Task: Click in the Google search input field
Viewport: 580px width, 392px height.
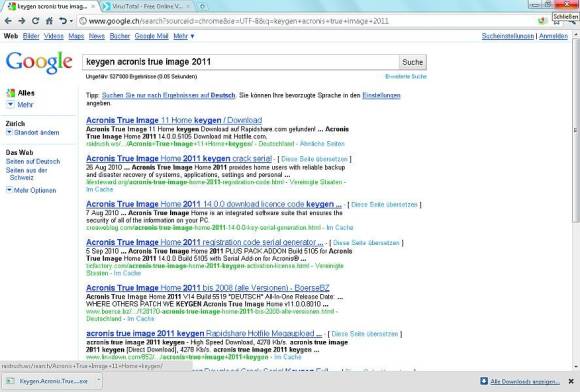Action: pos(241,62)
